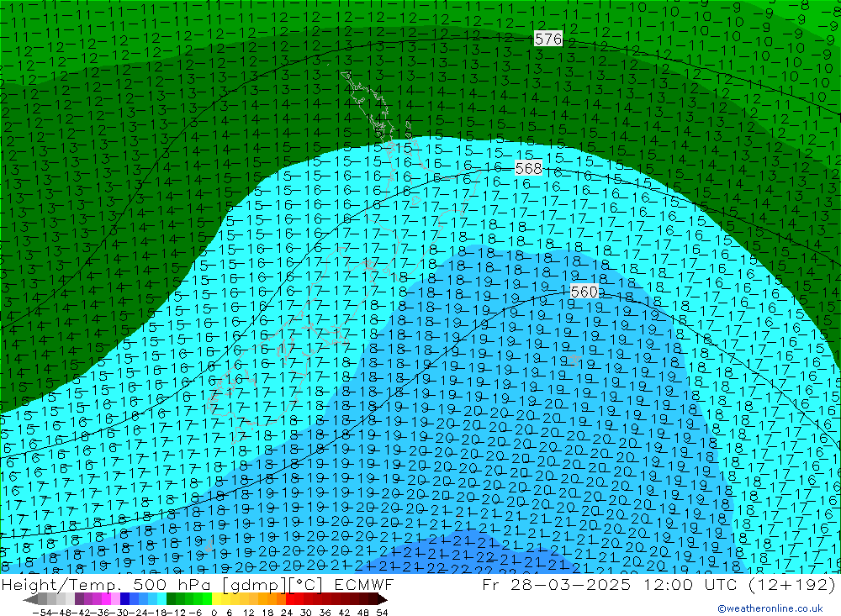Viewport: 841px width, 616px height.
Task: Click the (12+192) forecast step text
Action: [x=792, y=584]
